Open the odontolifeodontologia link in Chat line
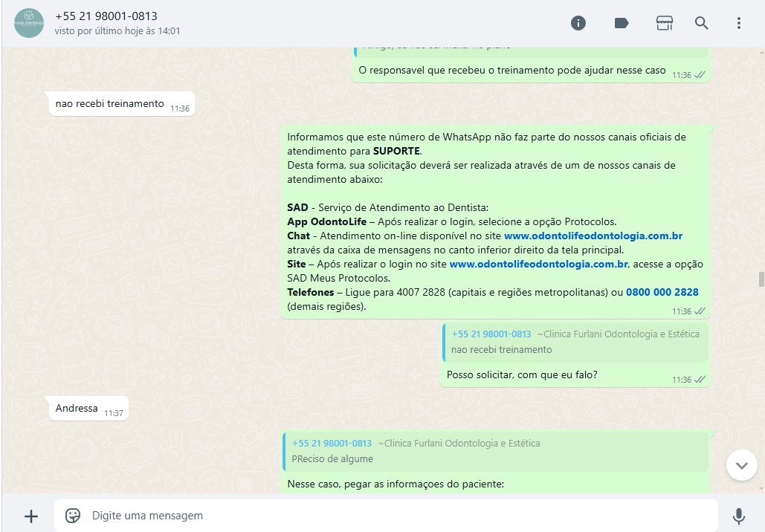 (x=593, y=236)
